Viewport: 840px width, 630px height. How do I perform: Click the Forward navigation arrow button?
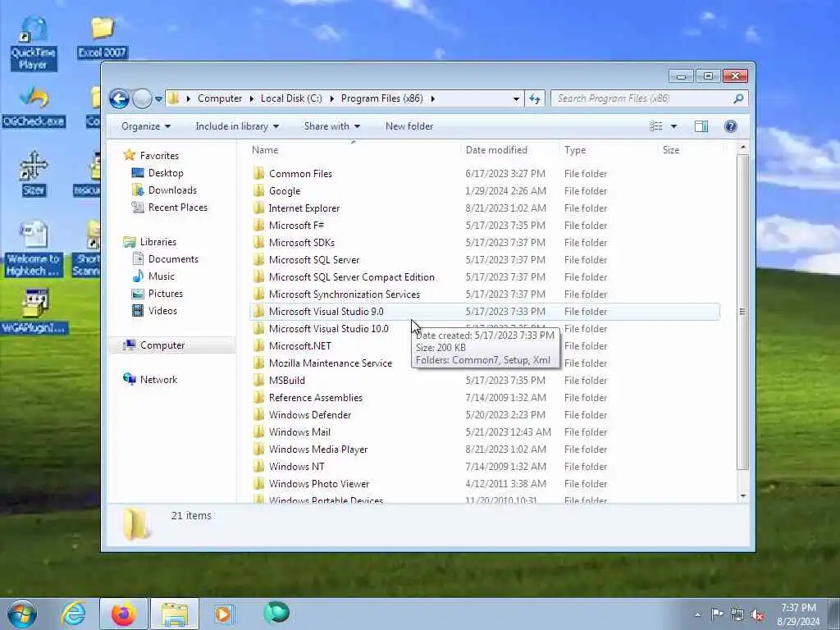point(142,98)
